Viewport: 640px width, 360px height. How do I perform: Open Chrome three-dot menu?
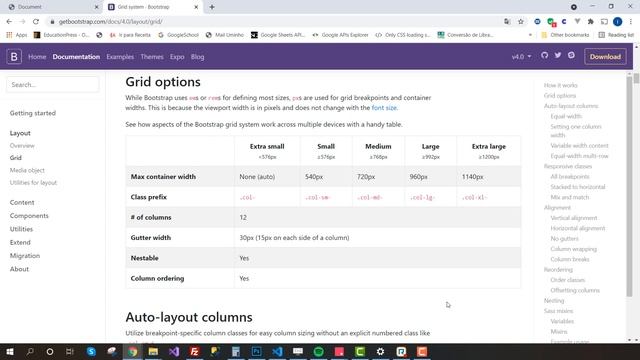(x=631, y=22)
